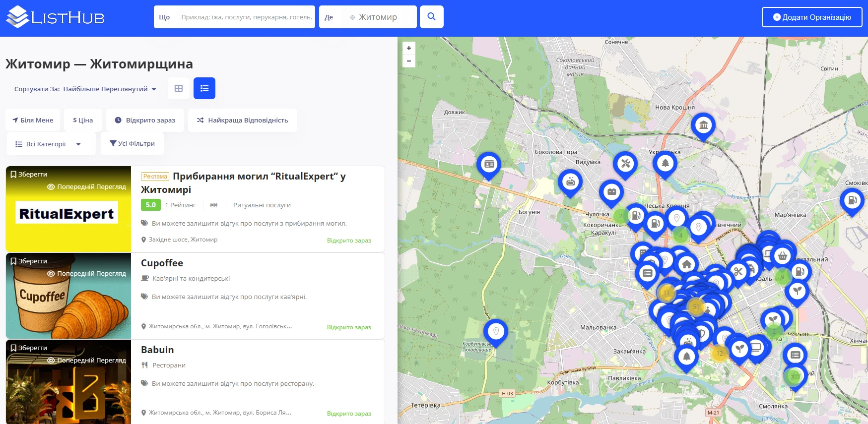Open bank building marker near Нова Крошня
868x424 pixels.
[x=703, y=125]
